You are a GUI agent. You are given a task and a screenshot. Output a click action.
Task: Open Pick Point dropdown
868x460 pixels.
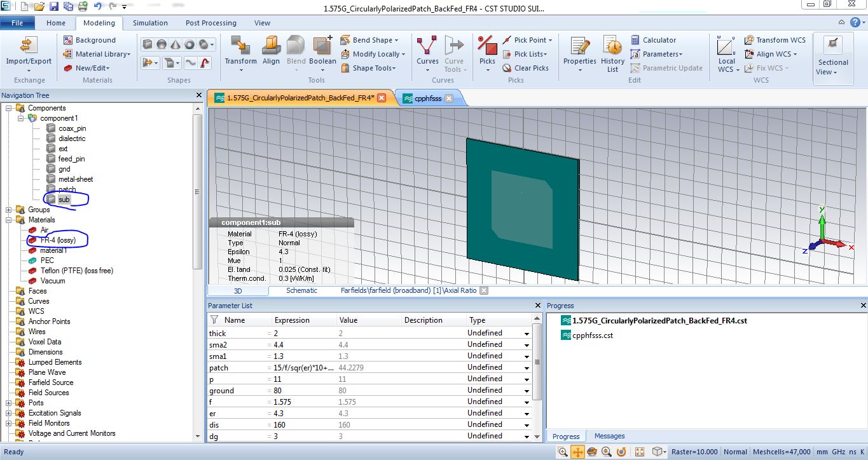pyautogui.click(x=527, y=40)
